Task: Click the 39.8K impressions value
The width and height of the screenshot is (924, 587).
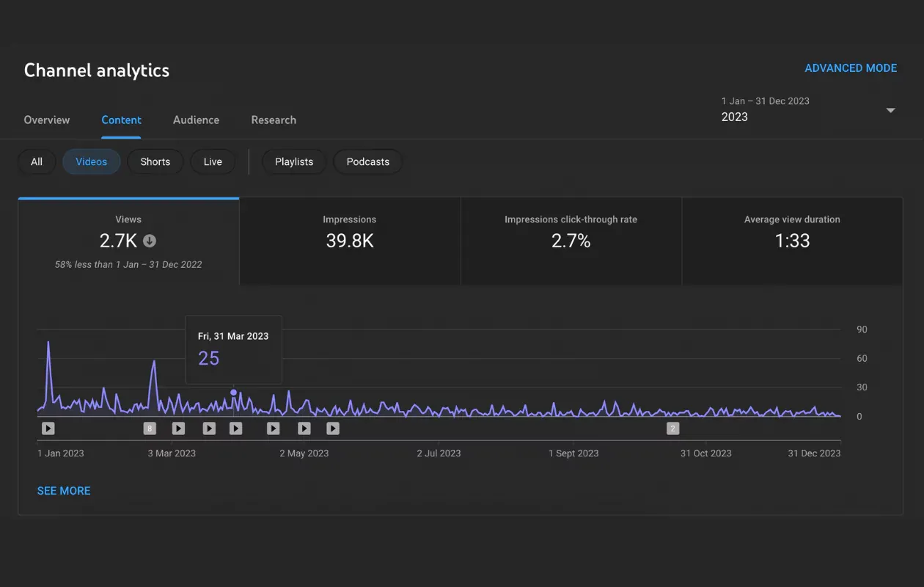Action: coord(350,241)
